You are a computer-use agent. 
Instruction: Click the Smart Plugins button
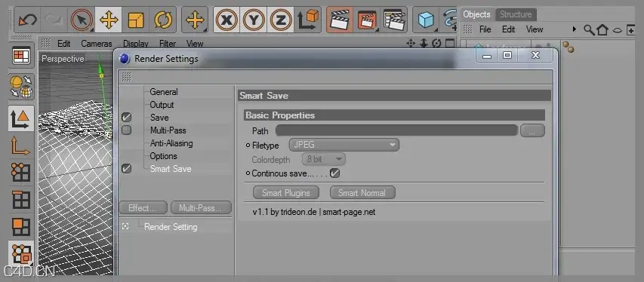point(286,192)
